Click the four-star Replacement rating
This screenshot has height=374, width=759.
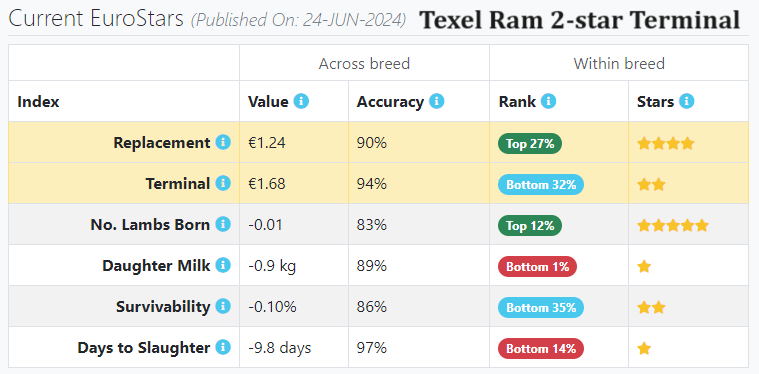point(666,144)
